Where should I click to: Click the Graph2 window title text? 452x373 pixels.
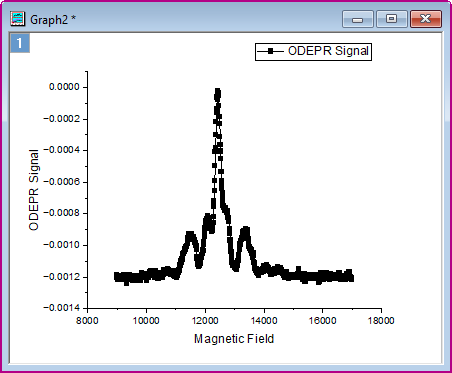53,19
